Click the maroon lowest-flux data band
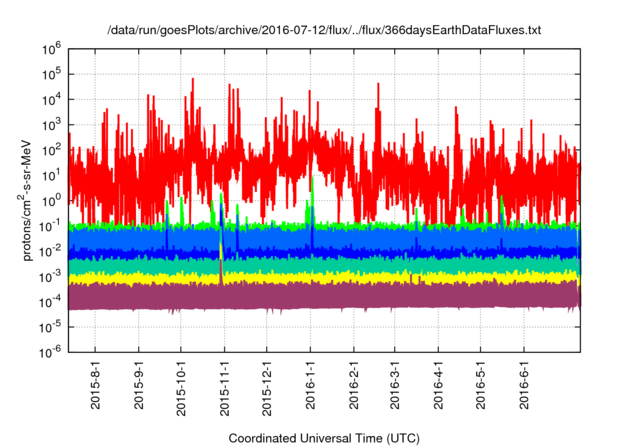The width and height of the screenshot is (640, 448). click(x=324, y=297)
